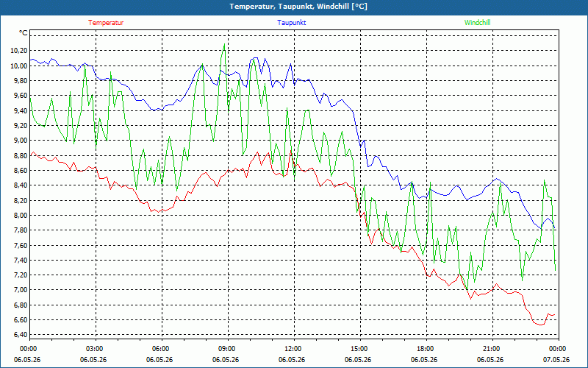Click the chart title 'Temperatur, Taupunkt, Windchill [°C]'
588x368 pixels.
click(298, 7)
